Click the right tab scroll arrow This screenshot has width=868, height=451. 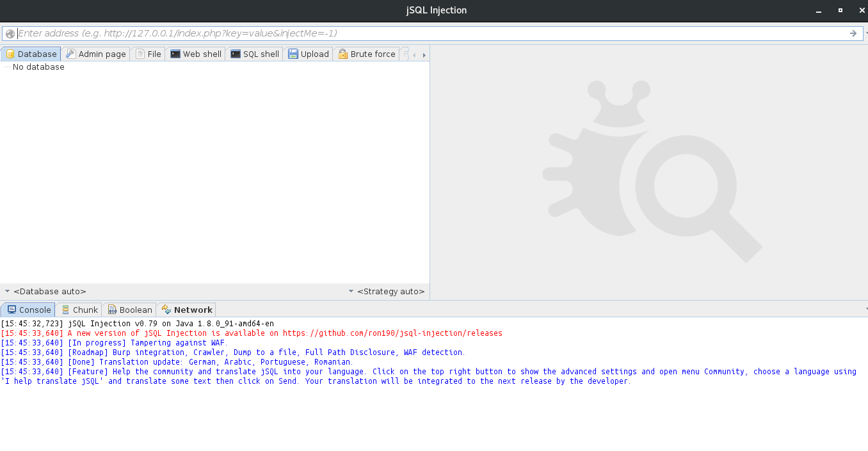(x=424, y=56)
